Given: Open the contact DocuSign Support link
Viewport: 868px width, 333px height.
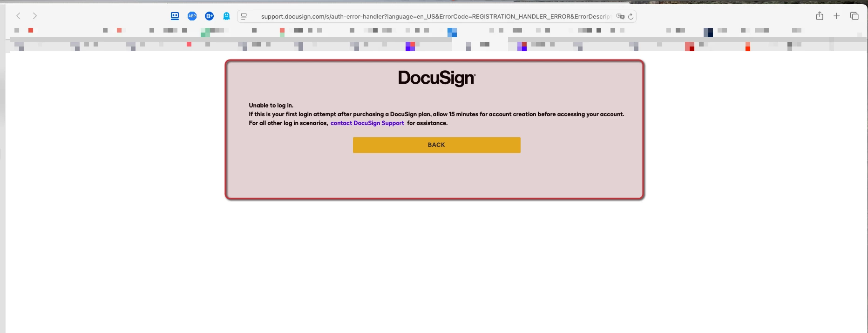Looking at the screenshot, I should click(367, 123).
